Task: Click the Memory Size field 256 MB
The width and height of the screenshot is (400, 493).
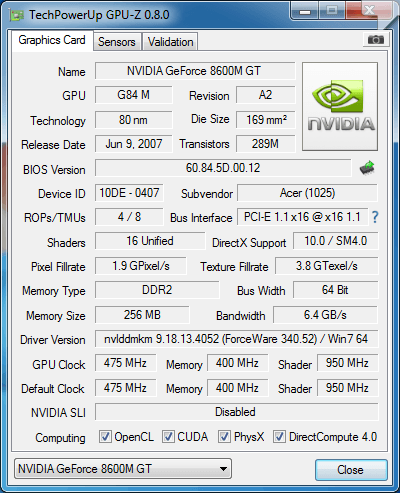Action: 142,315
